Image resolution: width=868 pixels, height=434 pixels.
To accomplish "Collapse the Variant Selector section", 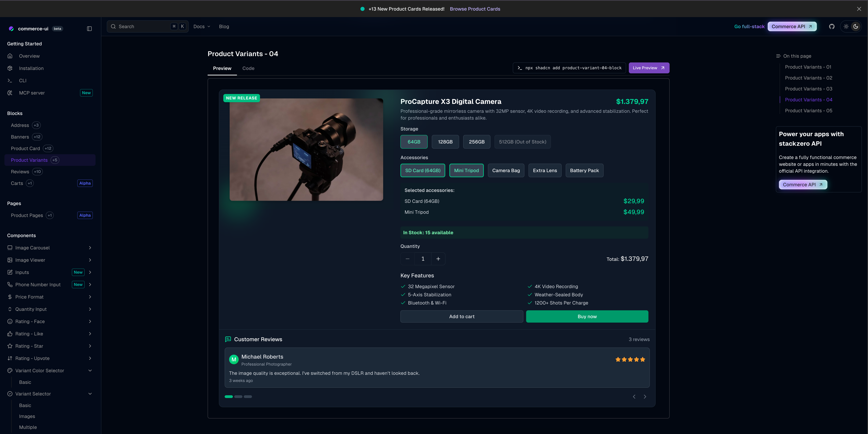I will click(x=90, y=394).
